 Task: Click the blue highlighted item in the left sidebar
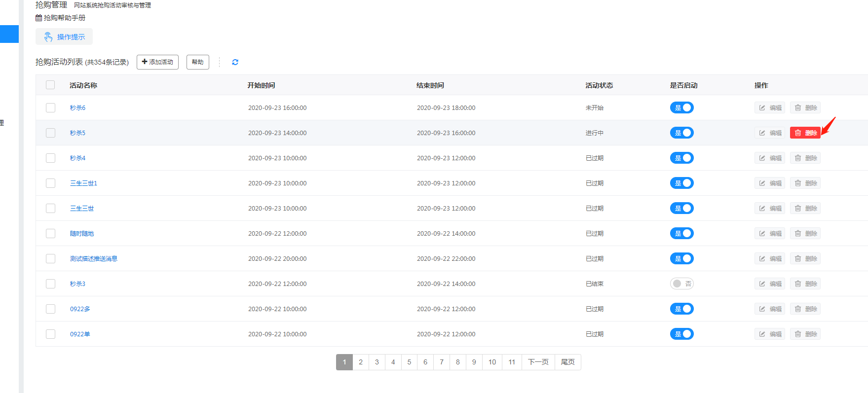pyautogui.click(x=9, y=34)
